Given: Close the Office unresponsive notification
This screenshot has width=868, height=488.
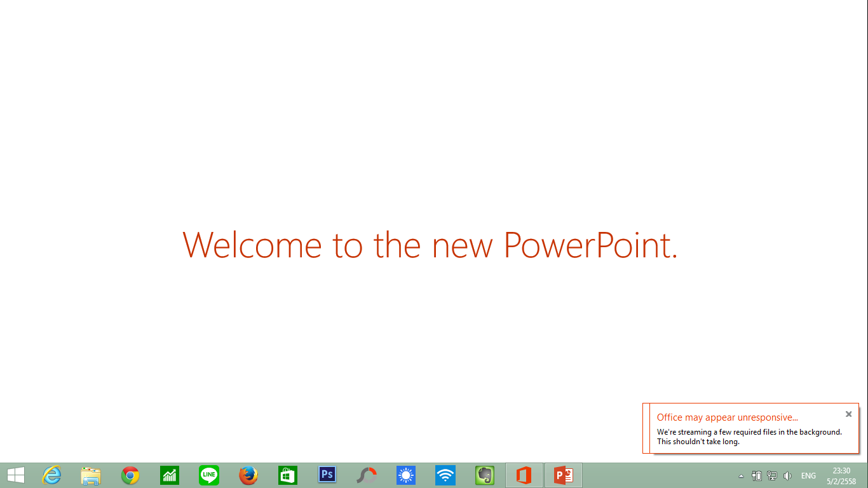Looking at the screenshot, I should coord(848,414).
